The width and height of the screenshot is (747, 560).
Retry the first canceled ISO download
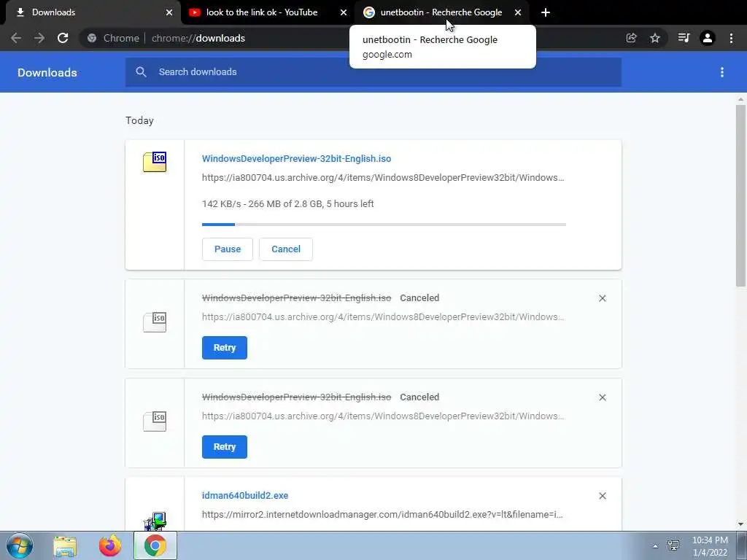[225, 348]
